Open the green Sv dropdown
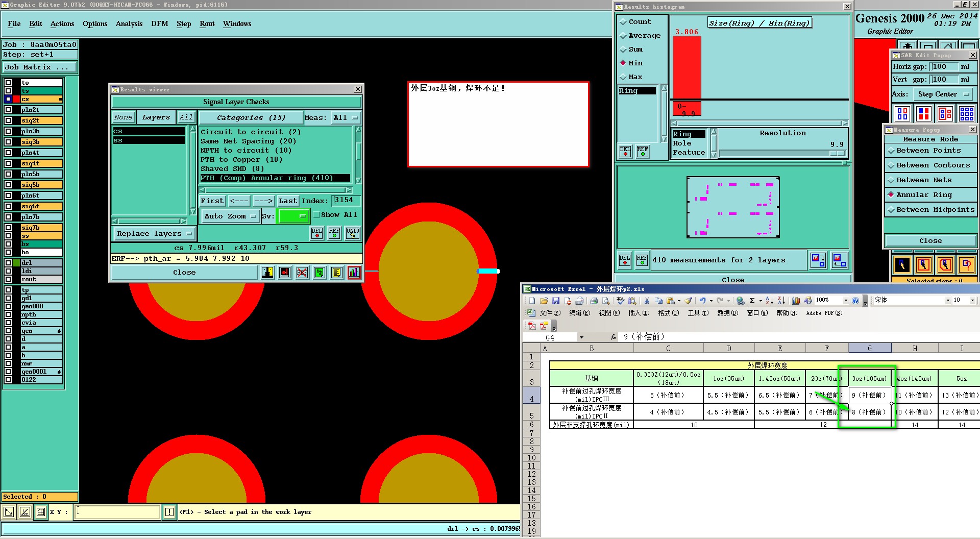980x539 pixels. (293, 216)
